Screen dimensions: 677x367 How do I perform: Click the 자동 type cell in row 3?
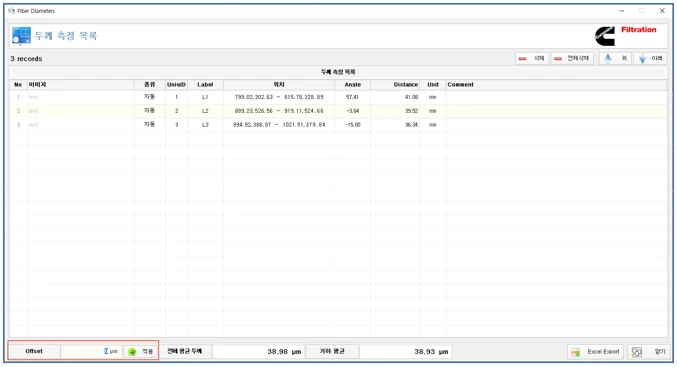(x=149, y=124)
